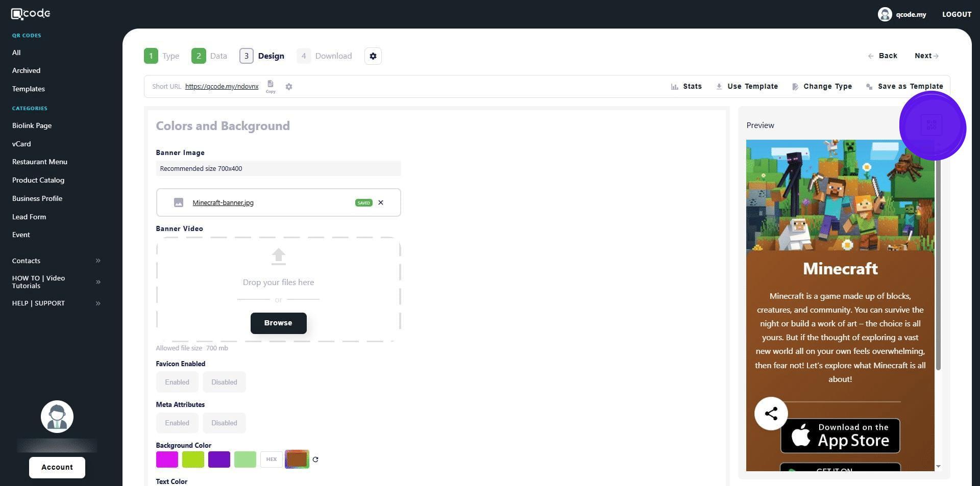Open Restaurant Menu category

click(x=40, y=162)
